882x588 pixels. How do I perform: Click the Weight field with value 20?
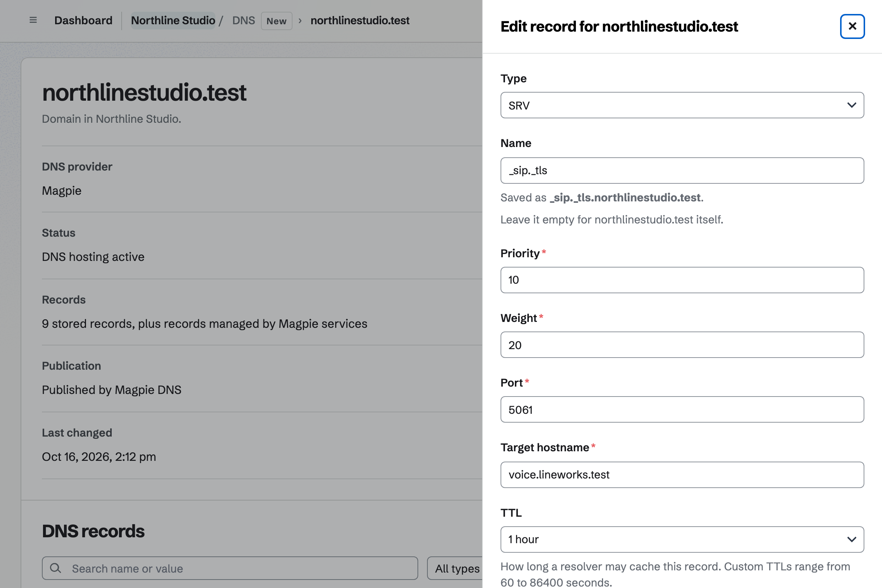click(x=682, y=345)
